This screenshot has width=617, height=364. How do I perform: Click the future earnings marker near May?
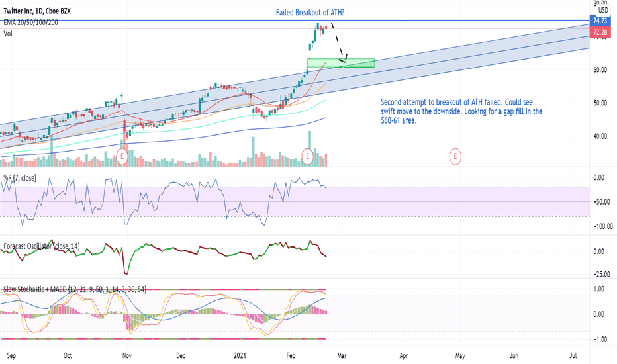pos(455,157)
